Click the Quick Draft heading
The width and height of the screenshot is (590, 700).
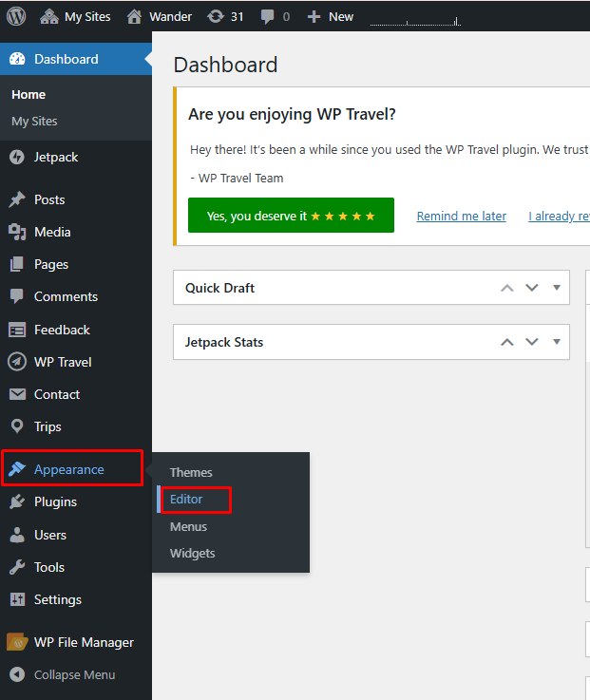coord(219,288)
